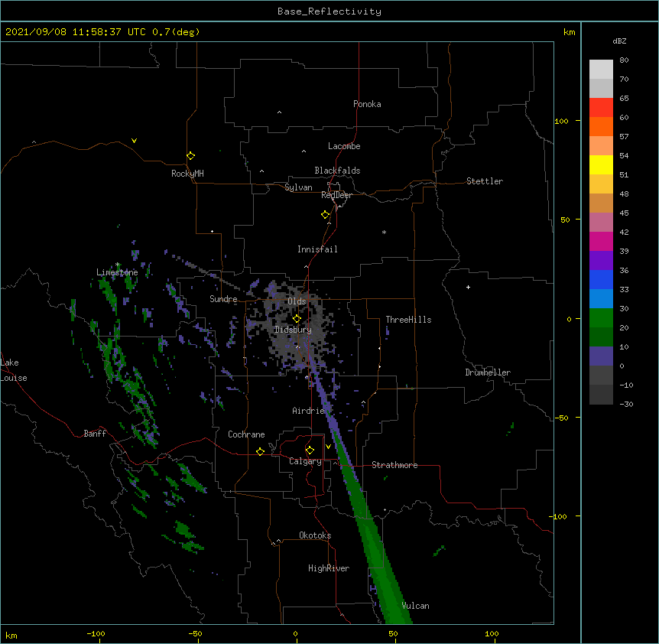Click the Calgary city label
The height and width of the screenshot is (644, 659).
coord(305,461)
